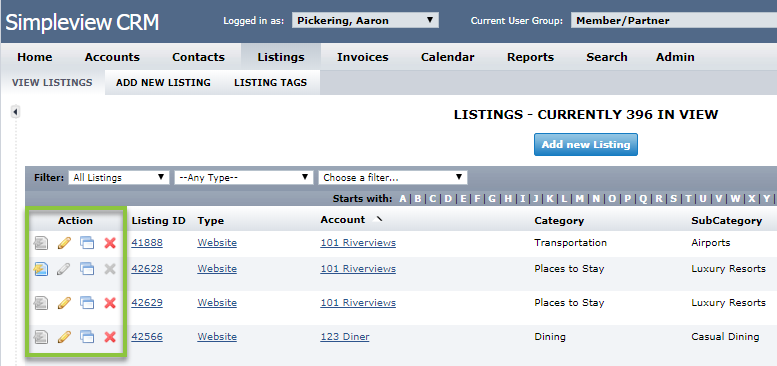
Task: Click red delete X for listing 42629
Action: [110, 303]
